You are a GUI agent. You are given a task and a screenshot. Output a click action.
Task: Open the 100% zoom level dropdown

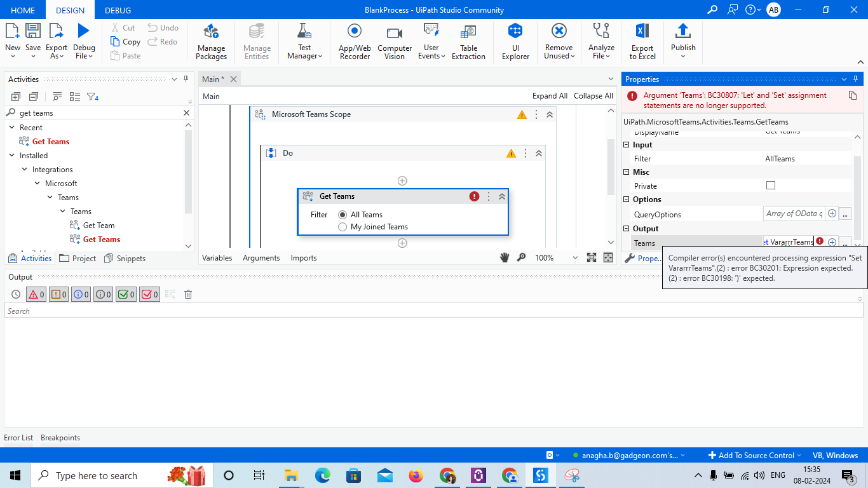point(575,257)
